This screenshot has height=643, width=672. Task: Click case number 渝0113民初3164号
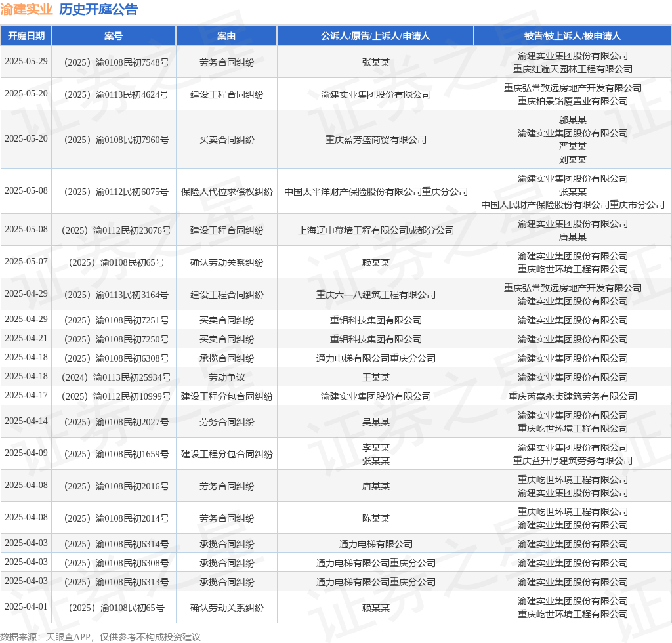[x=117, y=295]
